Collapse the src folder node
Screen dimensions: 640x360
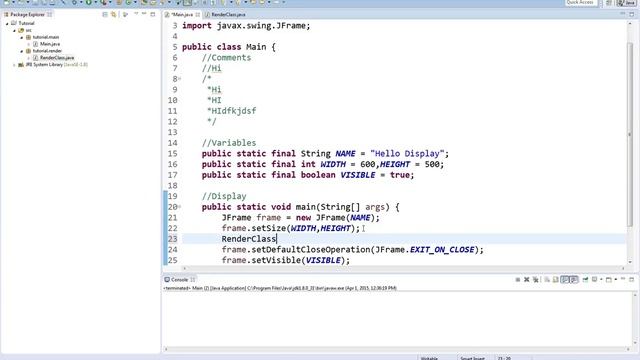[x=14, y=30]
